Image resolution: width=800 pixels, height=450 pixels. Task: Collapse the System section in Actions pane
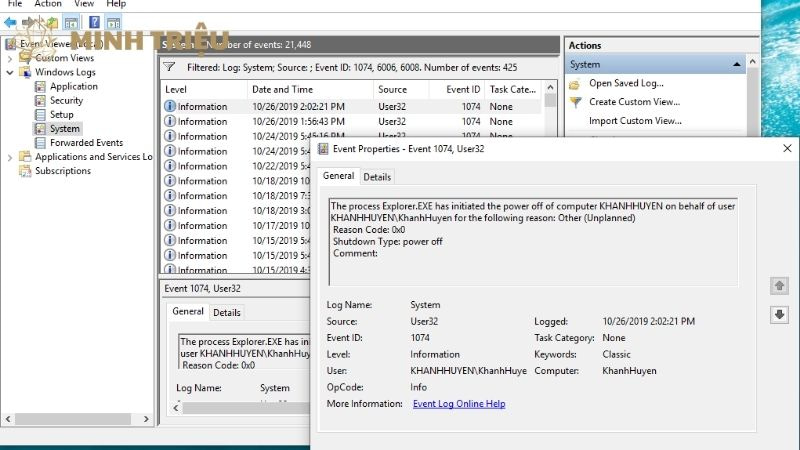pyautogui.click(x=739, y=65)
